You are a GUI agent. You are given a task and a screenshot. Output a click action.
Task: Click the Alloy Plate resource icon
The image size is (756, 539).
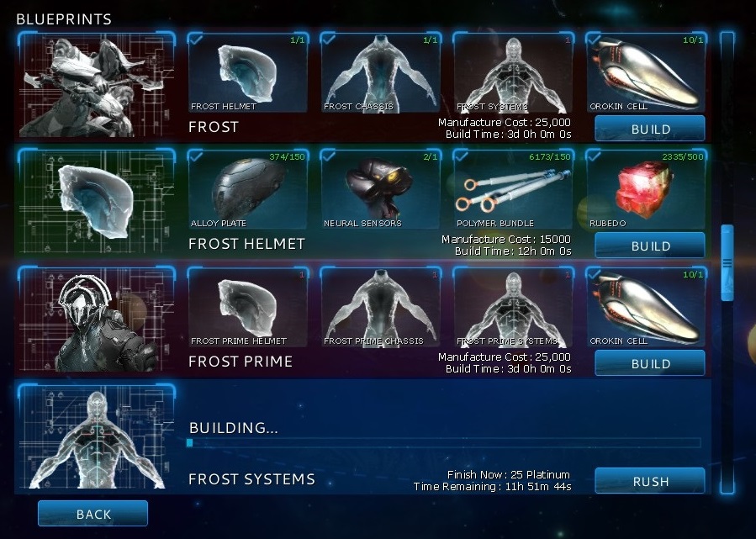point(247,189)
